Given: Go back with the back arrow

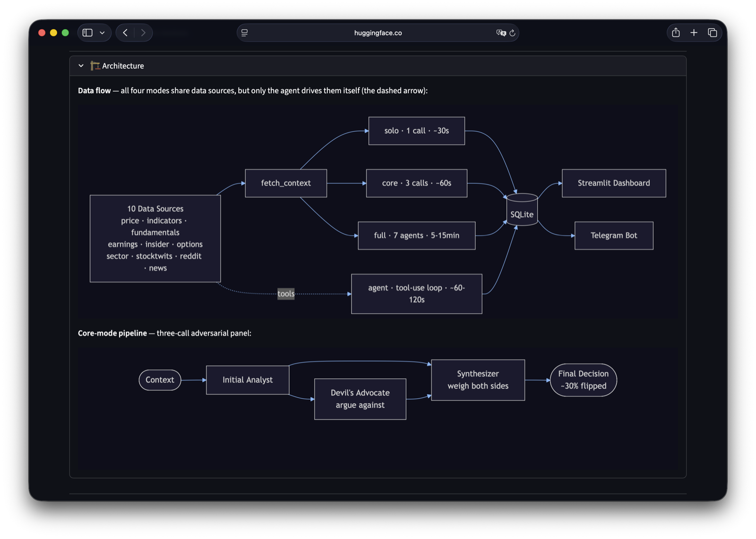Looking at the screenshot, I should pyautogui.click(x=125, y=33).
